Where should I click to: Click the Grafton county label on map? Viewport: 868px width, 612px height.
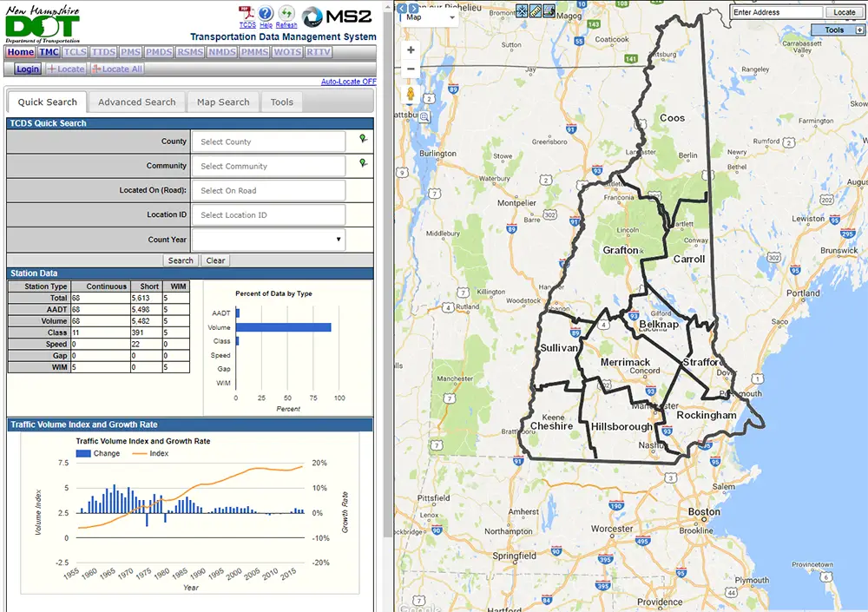[x=621, y=250]
